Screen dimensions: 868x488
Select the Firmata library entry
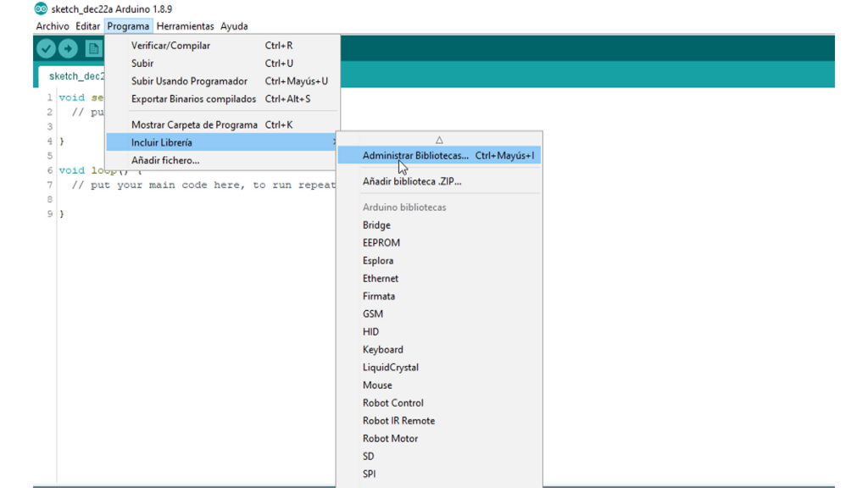379,297
